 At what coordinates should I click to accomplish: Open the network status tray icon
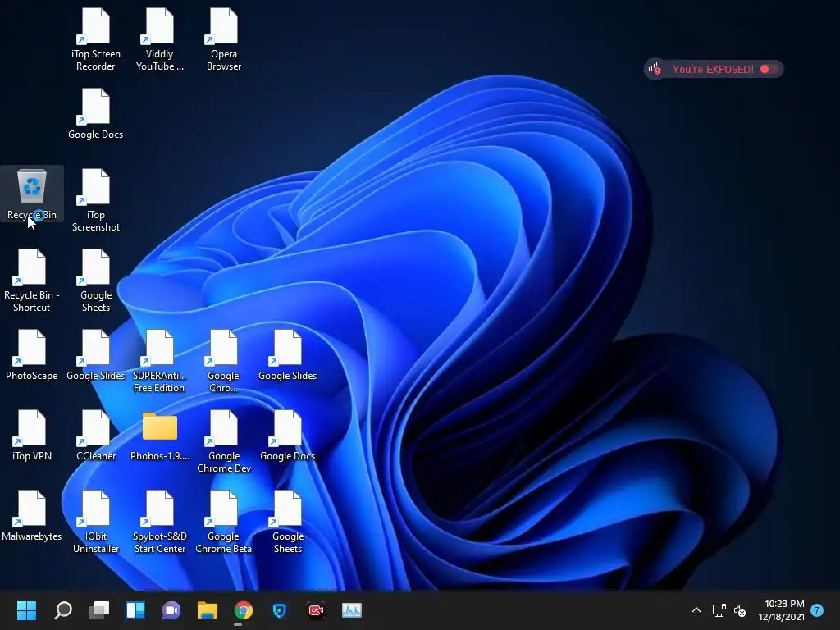pyautogui.click(x=719, y=610)
